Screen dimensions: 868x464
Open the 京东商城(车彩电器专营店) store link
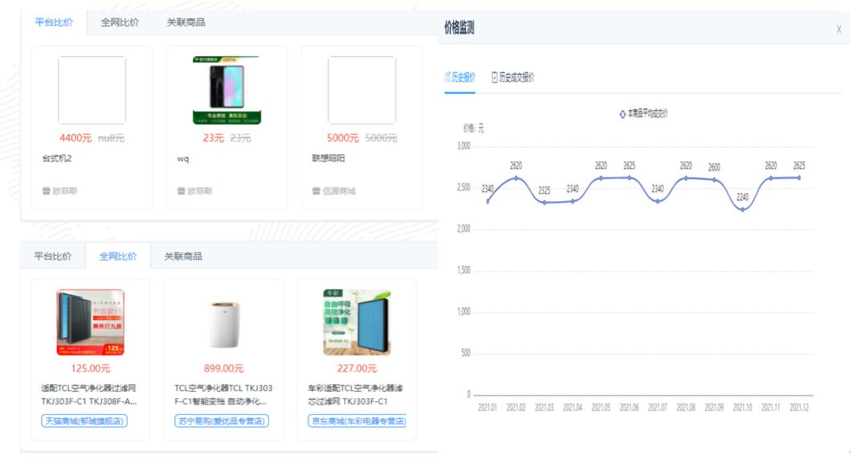coord(357,421)
